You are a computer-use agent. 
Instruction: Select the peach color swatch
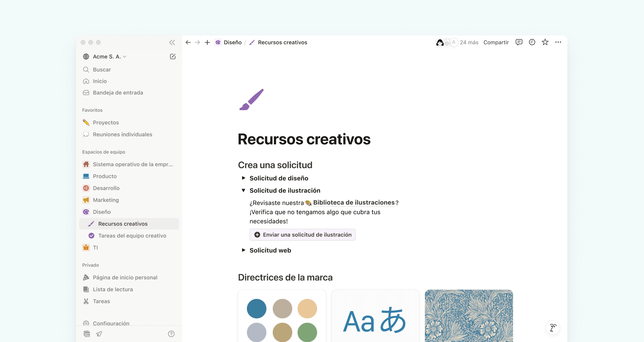[307, 309]
